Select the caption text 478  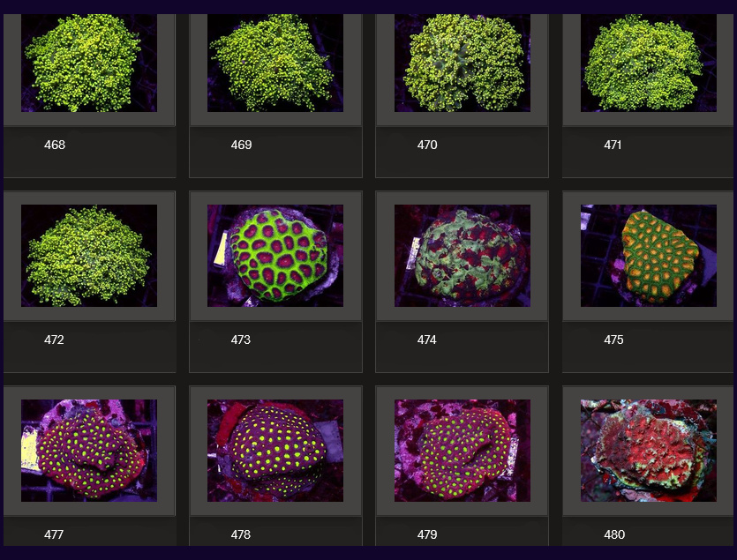coord(241,534)
